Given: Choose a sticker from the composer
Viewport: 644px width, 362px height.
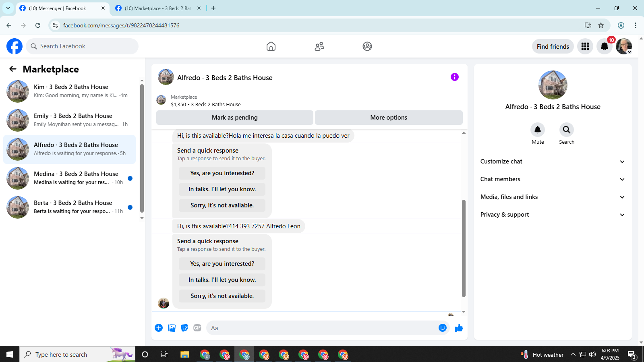Looking at the screenshot, I should coord(184,328).
